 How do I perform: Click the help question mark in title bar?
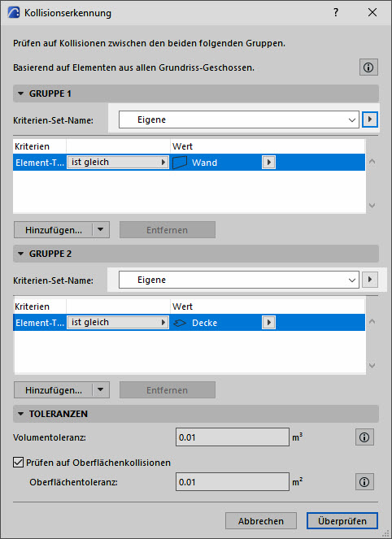[336, 13]
